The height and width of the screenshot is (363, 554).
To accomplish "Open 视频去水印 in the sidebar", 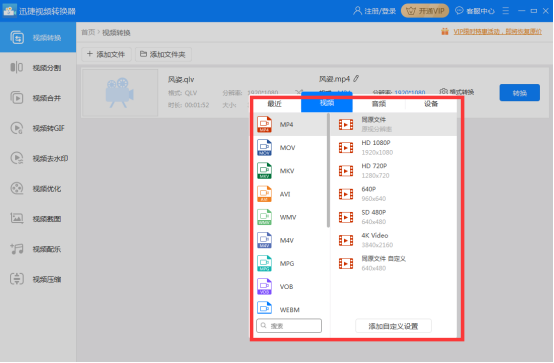I will tap(38, 158).
